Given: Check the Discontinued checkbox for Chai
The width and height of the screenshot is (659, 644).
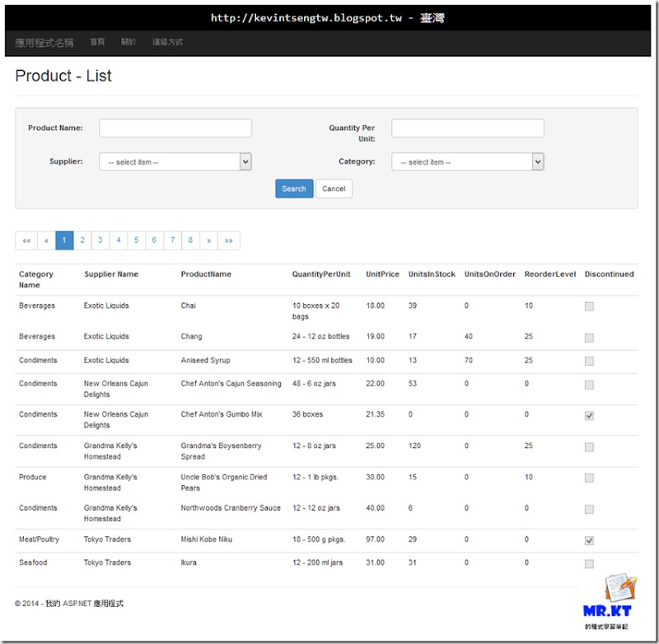Looking at the screenshot, I should pyautogui.click(x=589, y=306).
